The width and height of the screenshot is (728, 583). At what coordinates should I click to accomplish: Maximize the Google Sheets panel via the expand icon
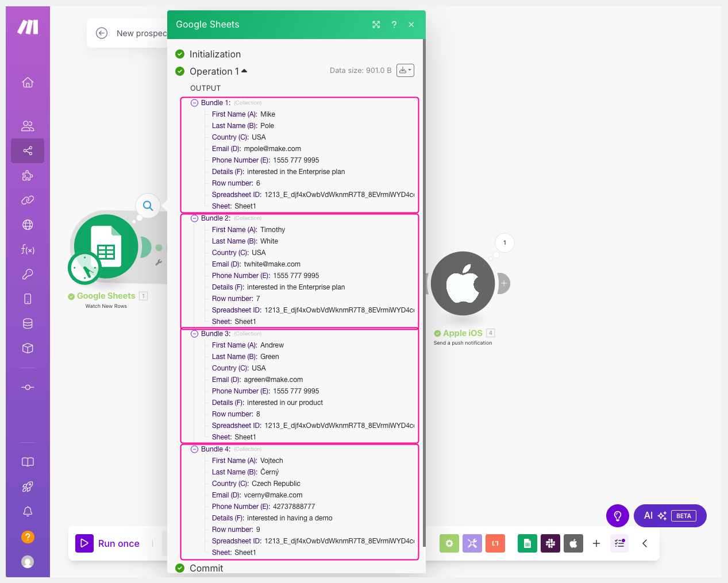point(376,25)
